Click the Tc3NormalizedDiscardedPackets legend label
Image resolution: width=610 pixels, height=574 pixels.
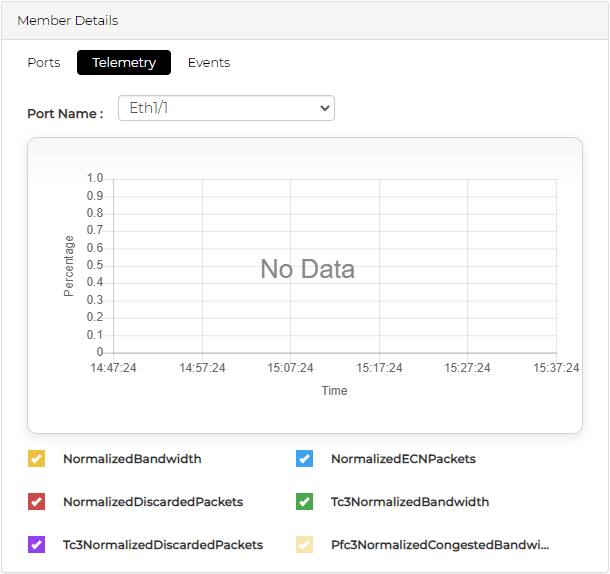(x=163, y=545)
